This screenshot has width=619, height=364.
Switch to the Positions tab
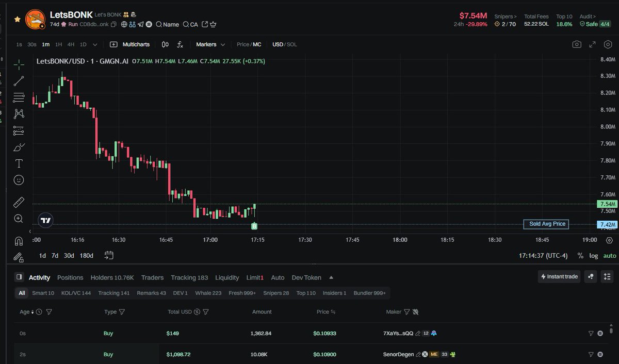70,277
